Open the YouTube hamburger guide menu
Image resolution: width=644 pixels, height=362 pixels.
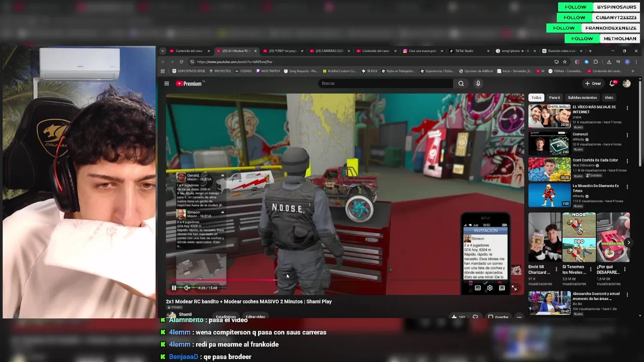167,83
